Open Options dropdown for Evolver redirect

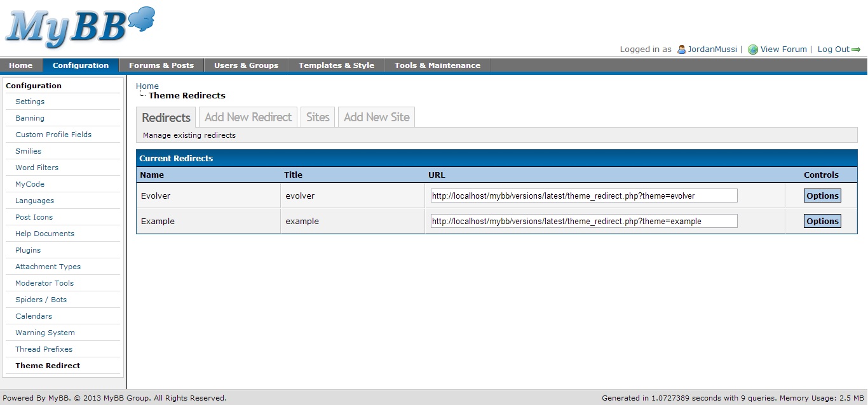[x=822, y=196]
